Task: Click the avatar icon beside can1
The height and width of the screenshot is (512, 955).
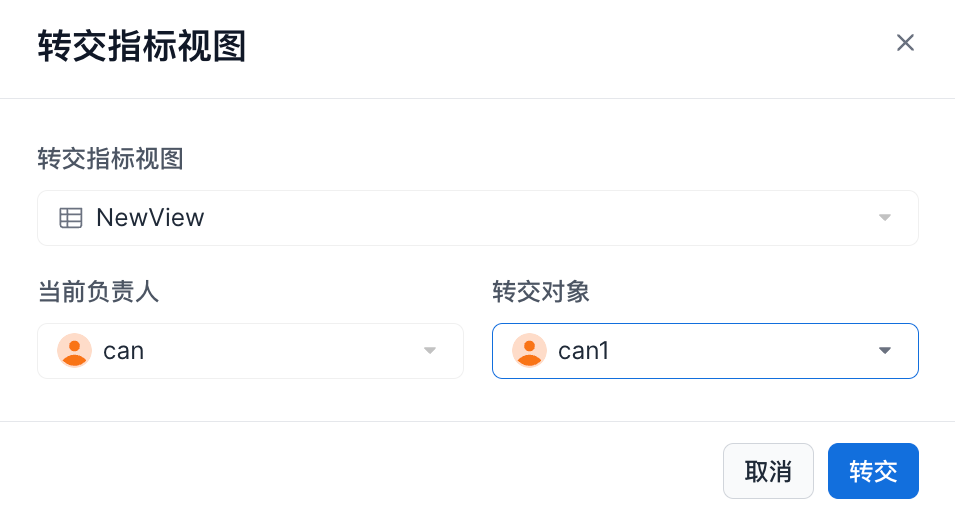Action: coord(529,351)
